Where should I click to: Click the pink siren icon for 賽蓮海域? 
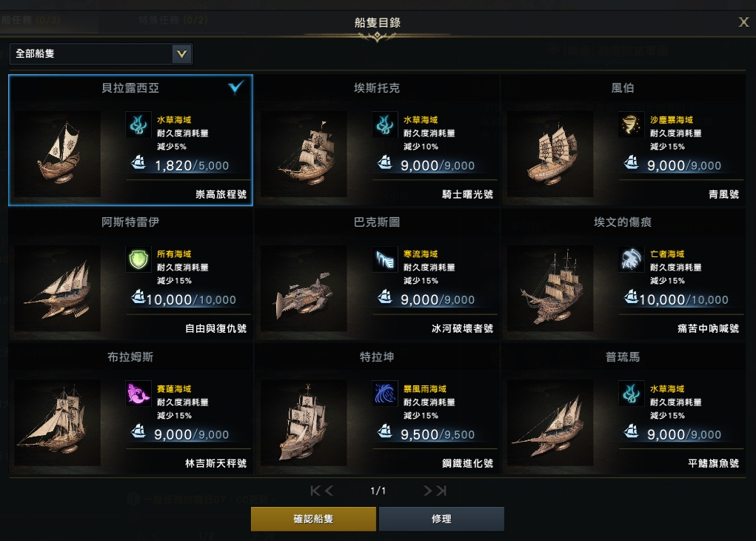(x=138, y=394)
